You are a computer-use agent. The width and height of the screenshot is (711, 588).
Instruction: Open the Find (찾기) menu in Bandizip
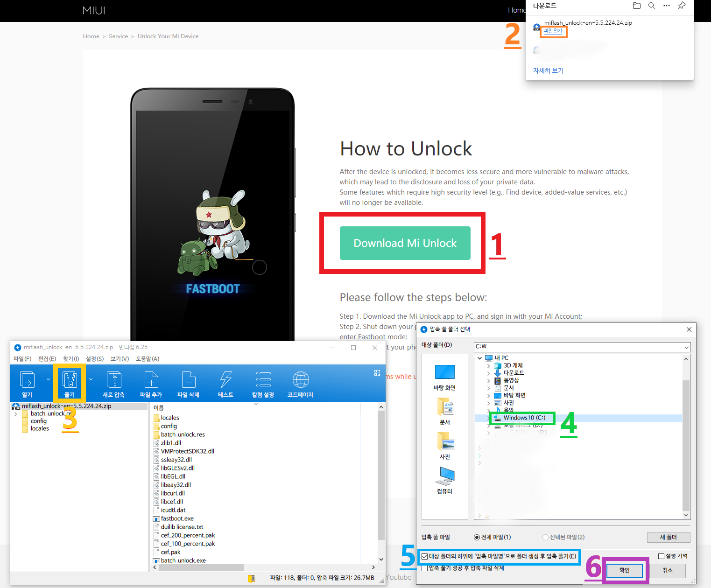point(71,359)
